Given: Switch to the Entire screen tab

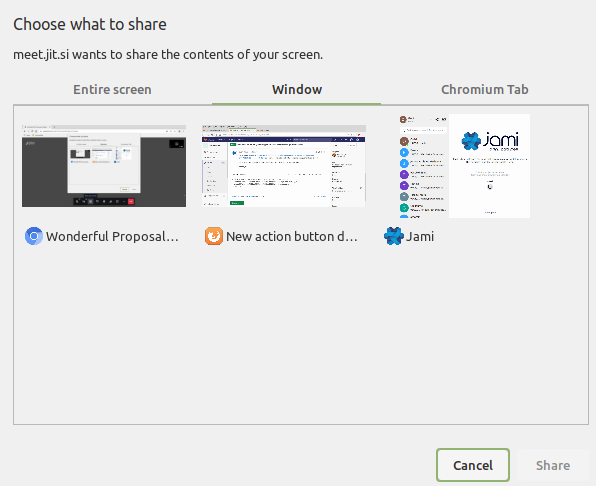Looking at the screenshot, I should coord(112,89).
